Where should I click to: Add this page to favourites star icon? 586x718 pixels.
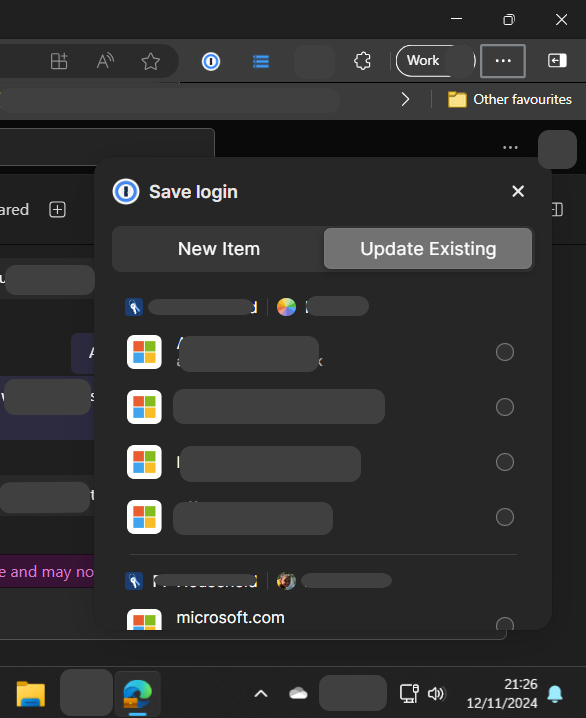click(x=151, y=61)
